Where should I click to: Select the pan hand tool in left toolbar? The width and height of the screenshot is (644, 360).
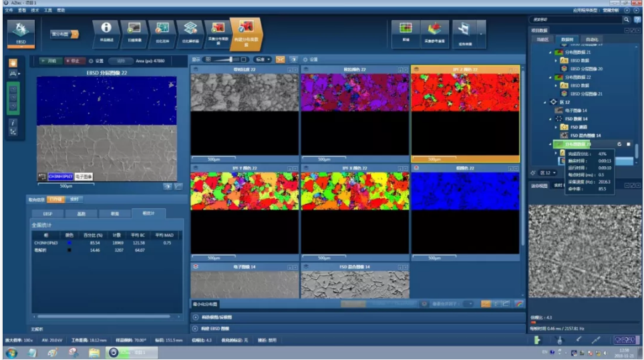point(13,63)
